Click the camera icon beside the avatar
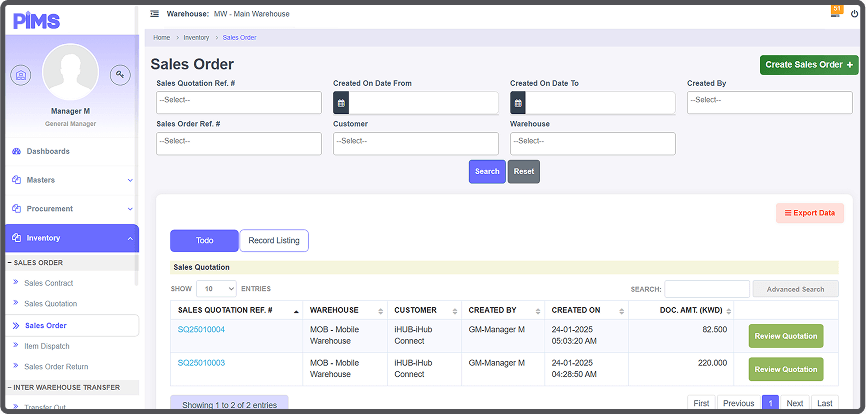Image resolution: width=866 pixels, height=414 pixels. tap(21, 75)
